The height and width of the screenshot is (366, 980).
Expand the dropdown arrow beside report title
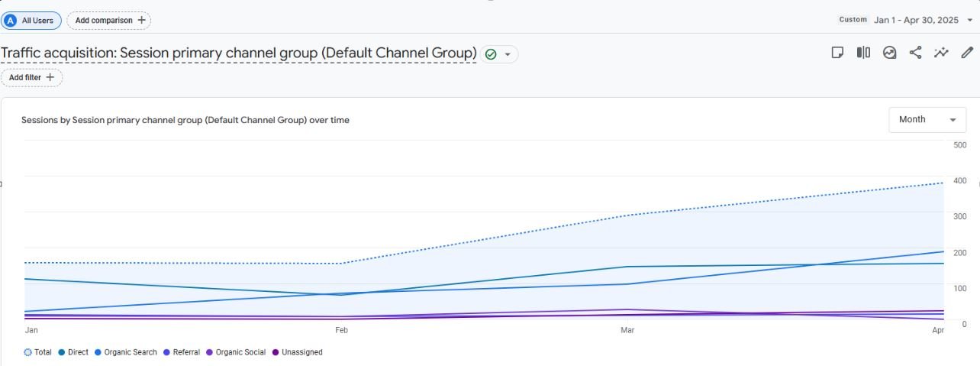508,54
